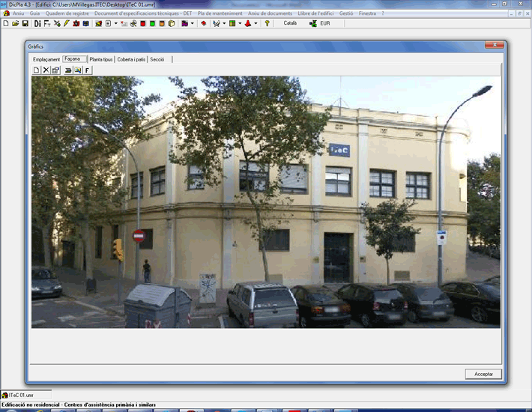Open the Arxiu menu
Viewport: 532px width, 412px height.
[18, 13]
